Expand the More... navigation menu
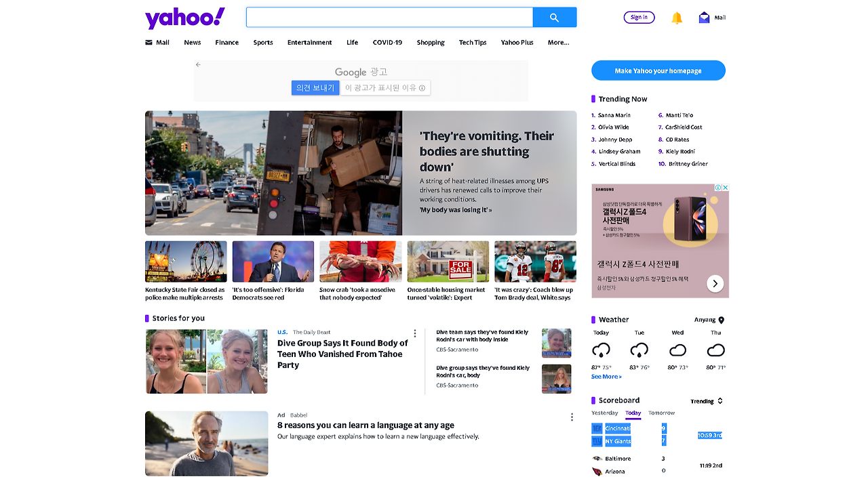Viewport: 868px width, 481px height. click(x=558, y=42)
